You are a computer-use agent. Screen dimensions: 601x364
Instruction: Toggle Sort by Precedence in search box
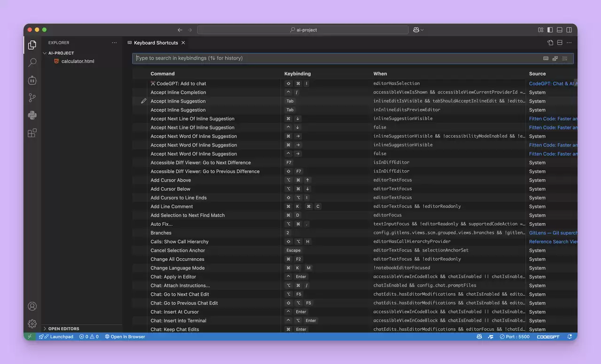555,58
